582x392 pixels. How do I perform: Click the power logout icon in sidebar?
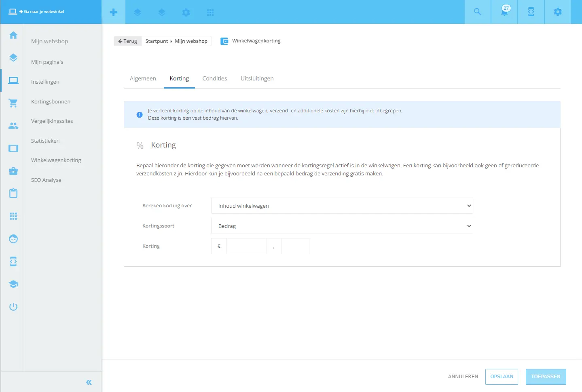[13, 307]
